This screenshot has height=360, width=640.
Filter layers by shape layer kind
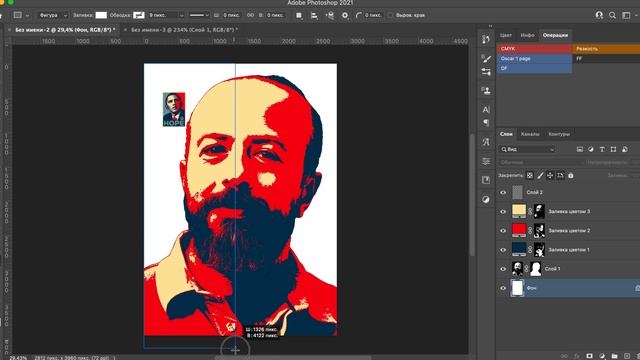613,149
